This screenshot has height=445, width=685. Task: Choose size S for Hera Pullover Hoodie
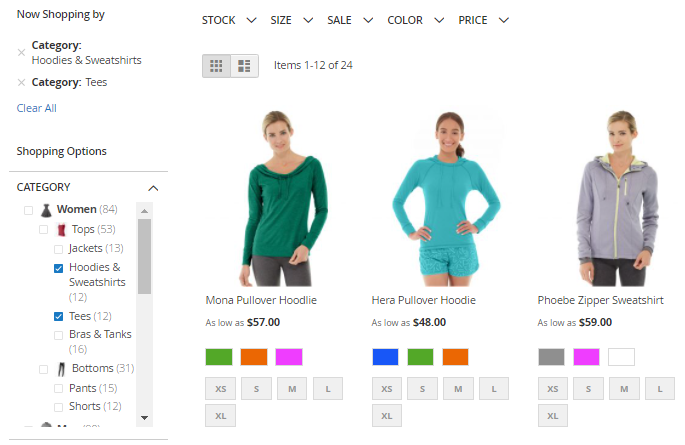tap(422, 389)
